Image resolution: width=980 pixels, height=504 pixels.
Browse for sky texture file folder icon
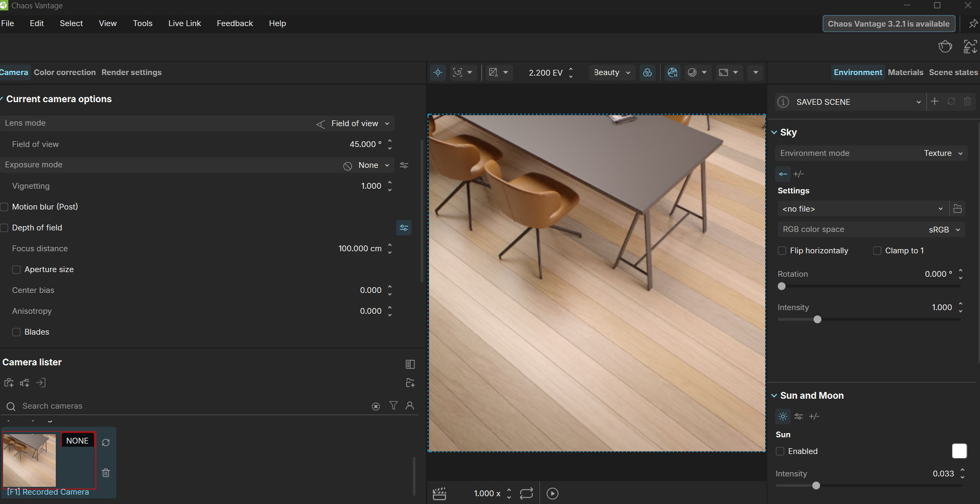(x=958, y=209)
